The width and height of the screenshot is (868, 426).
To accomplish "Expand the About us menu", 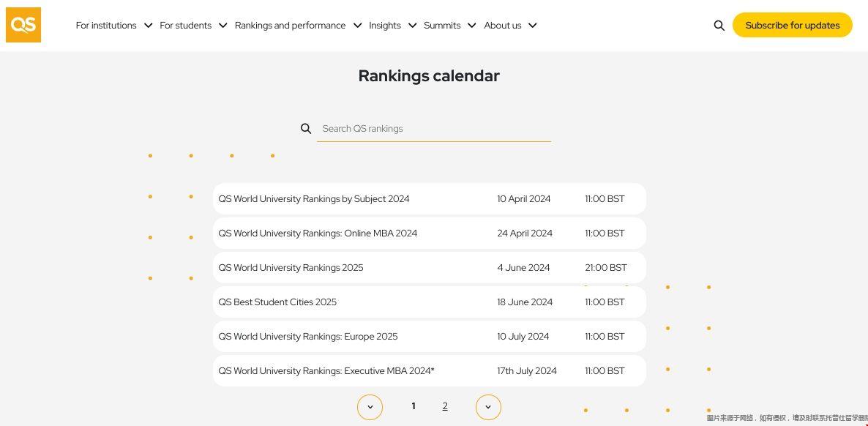I will pos(510,26).
